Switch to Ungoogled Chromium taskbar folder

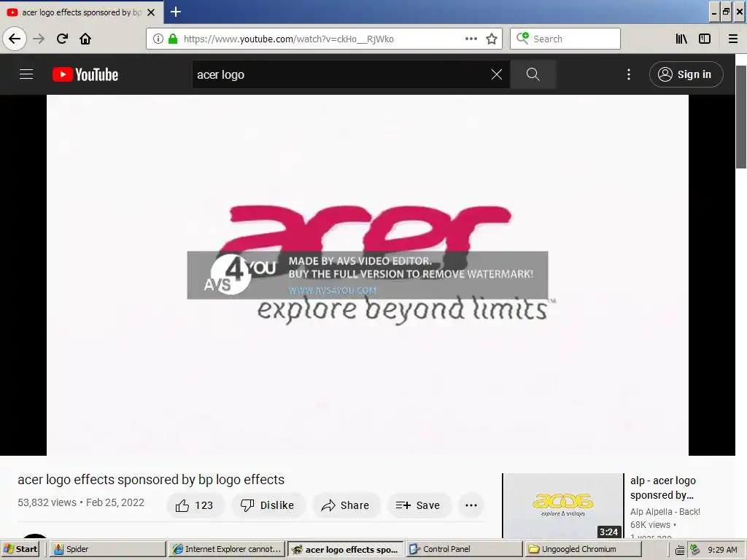point(584,549)
